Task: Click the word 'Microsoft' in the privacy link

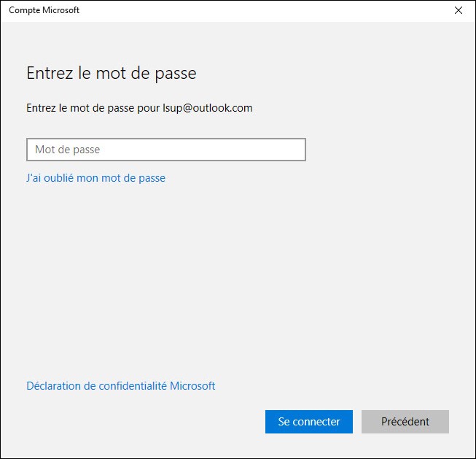Action: (192, 386)
